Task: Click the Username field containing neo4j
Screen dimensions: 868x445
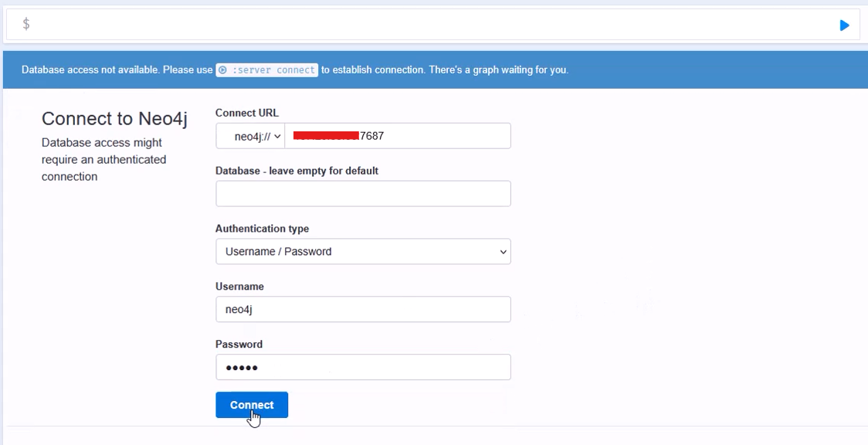Action: [x=363, y=309]
